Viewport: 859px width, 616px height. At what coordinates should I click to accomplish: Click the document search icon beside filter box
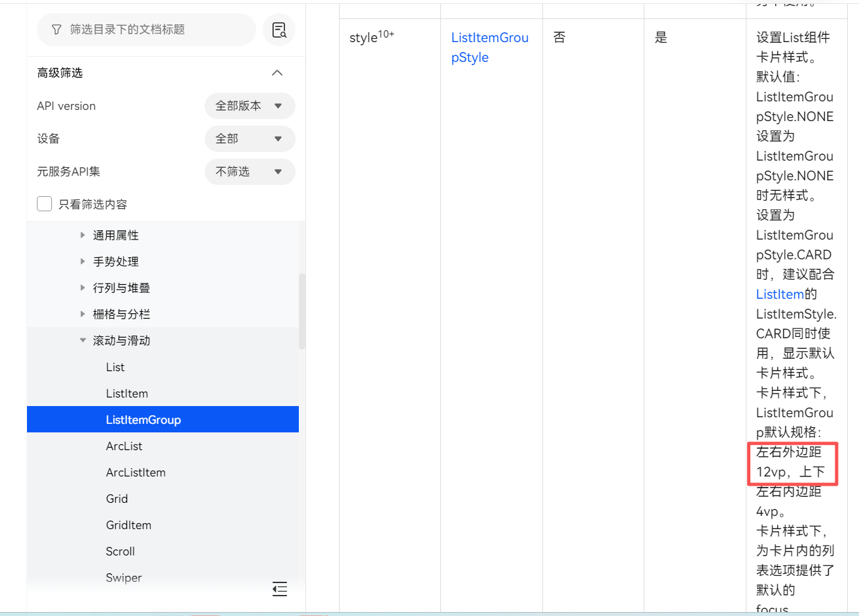[279, 30]
